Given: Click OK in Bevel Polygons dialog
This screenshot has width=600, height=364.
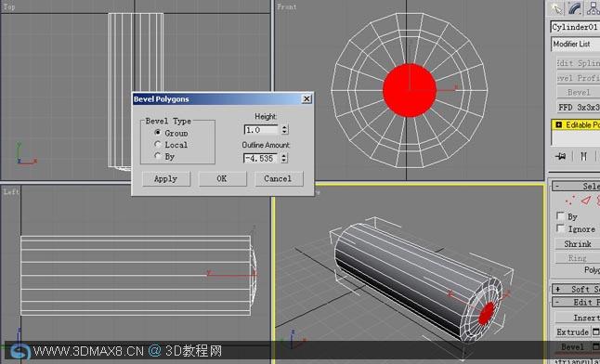Looking at the screenshot, I should pyautogui.click(x=222, y=178).
